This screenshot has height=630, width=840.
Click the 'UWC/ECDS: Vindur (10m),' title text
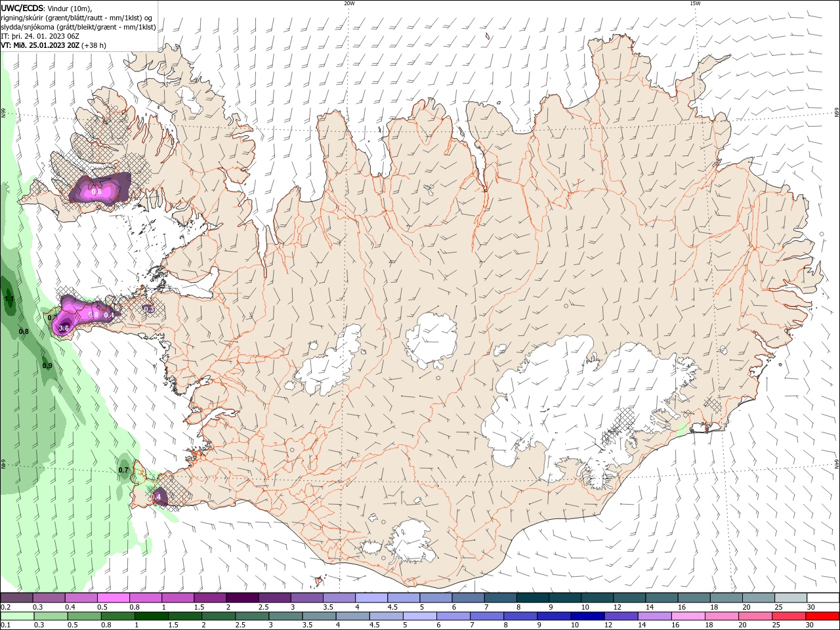click(x=47, y=8)
